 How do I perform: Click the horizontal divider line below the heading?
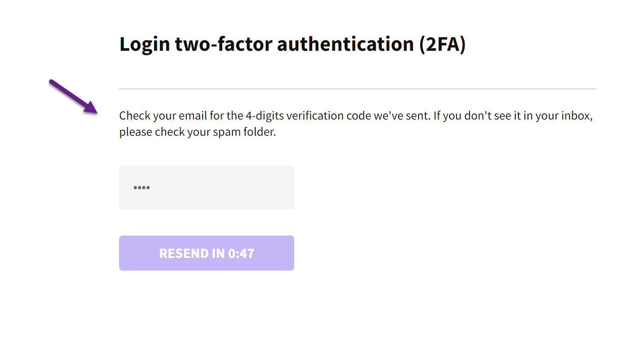coord(357,89)
